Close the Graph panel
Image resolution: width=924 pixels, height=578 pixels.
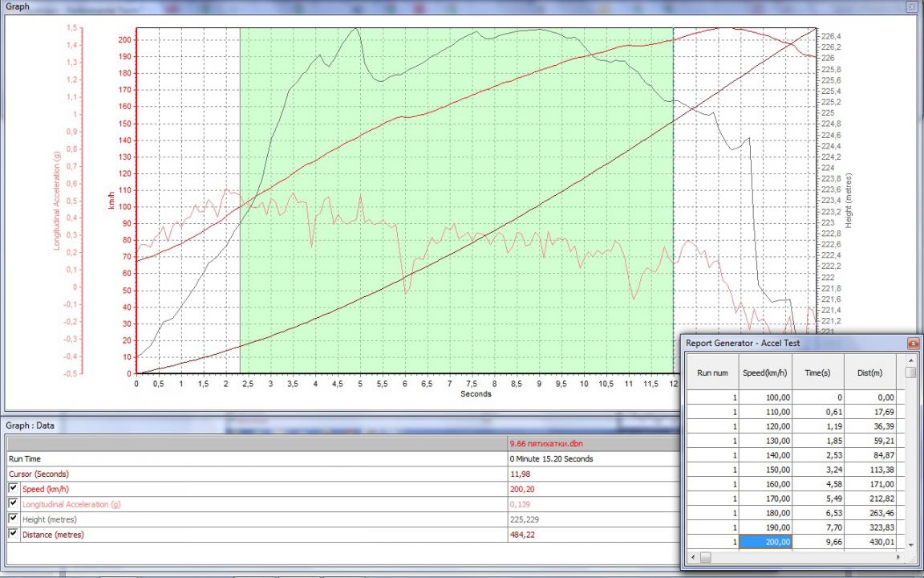click(x=912, y=6)
